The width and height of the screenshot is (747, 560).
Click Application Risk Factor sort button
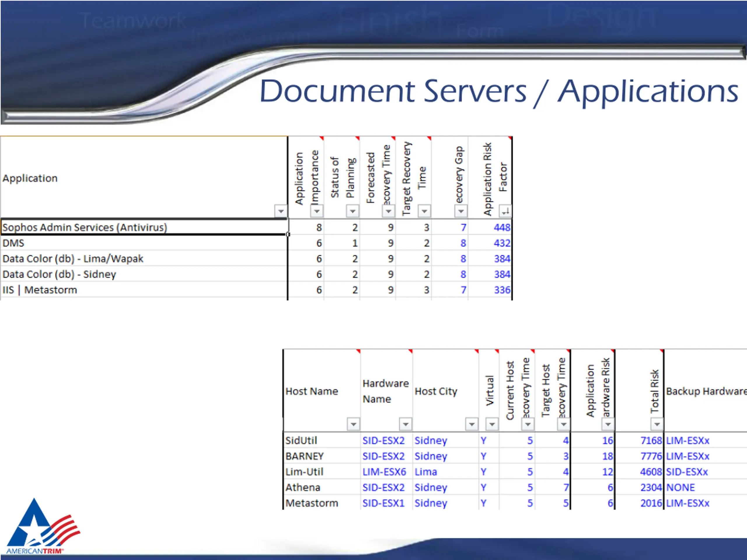click(x=505, y=211)
